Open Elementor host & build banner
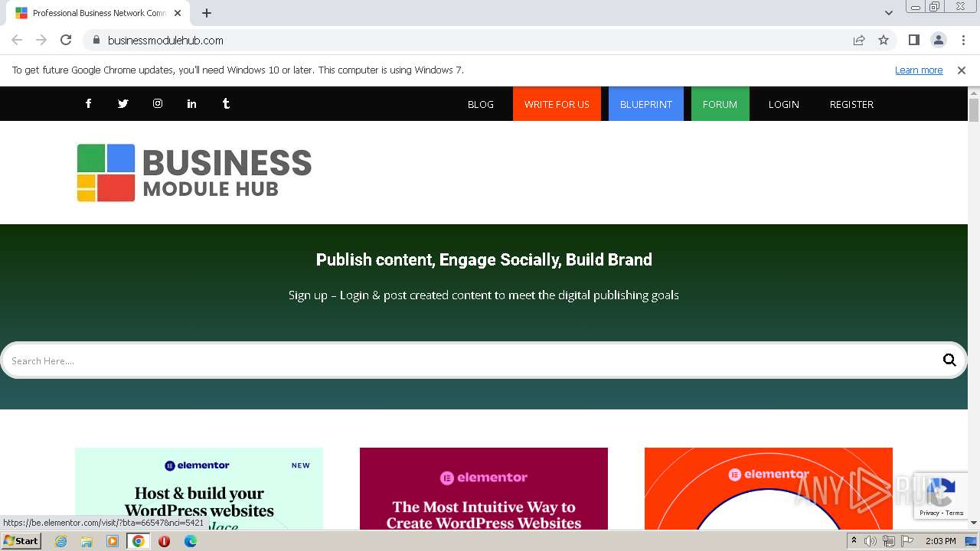 tap(199, 488)
